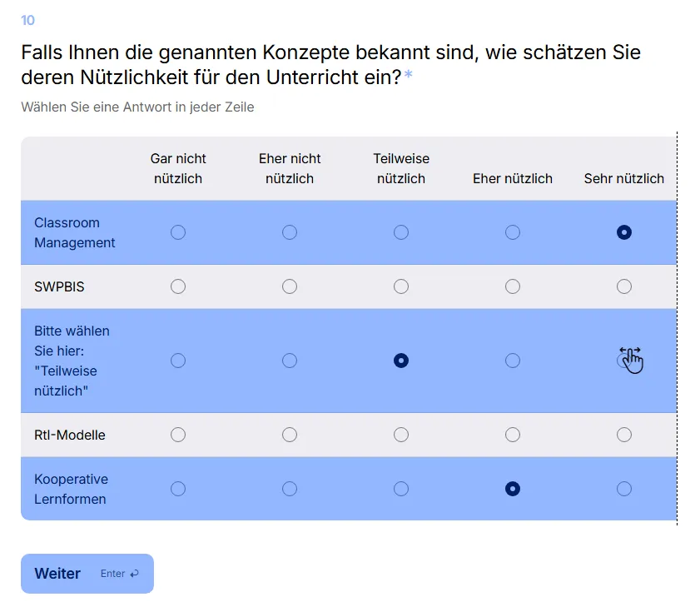Click the 'Kooperative Lernformen' row label

pos(71,489)
